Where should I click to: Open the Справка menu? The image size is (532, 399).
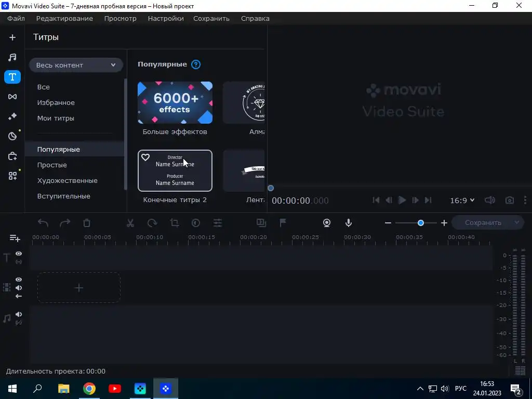tap(255, 19)
